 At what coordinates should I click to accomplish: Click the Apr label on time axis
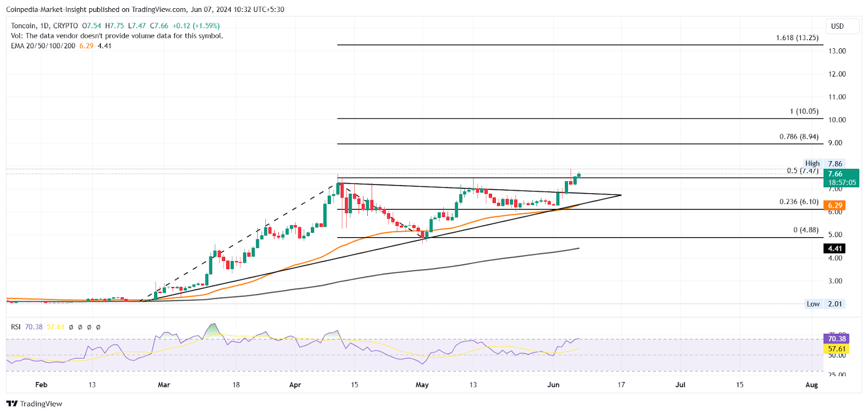(x=295, y=385)
